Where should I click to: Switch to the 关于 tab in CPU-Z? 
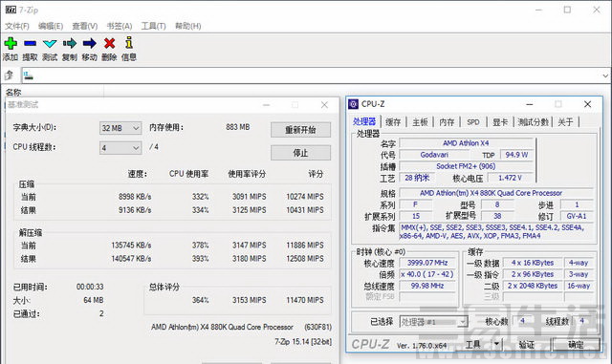click(x=565, y=122)
